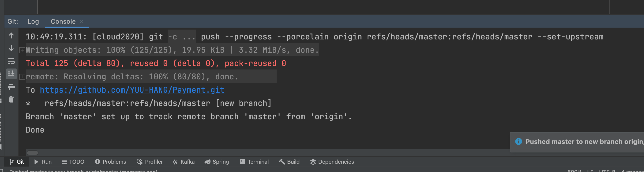This screenshot has width=644, height=172.
Task: Open the Payment.git GitHub link
Action: pyautogui.click(x=132, y=90)
